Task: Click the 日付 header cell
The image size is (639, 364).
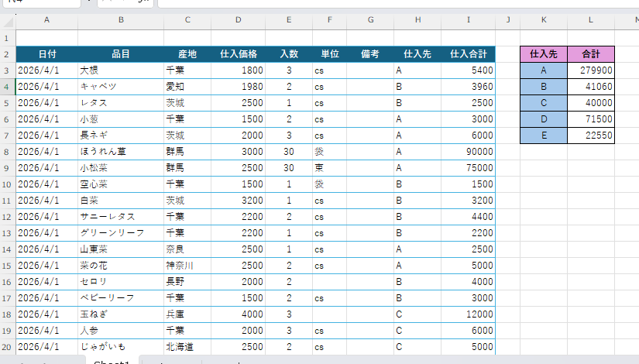Action: tap(46, 54)
